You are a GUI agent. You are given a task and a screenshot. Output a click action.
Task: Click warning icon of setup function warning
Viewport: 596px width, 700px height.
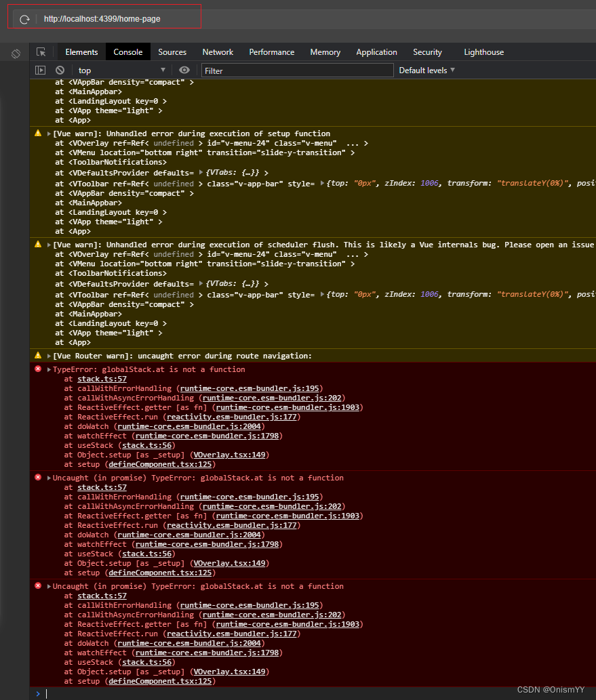(x=38, y=133)
